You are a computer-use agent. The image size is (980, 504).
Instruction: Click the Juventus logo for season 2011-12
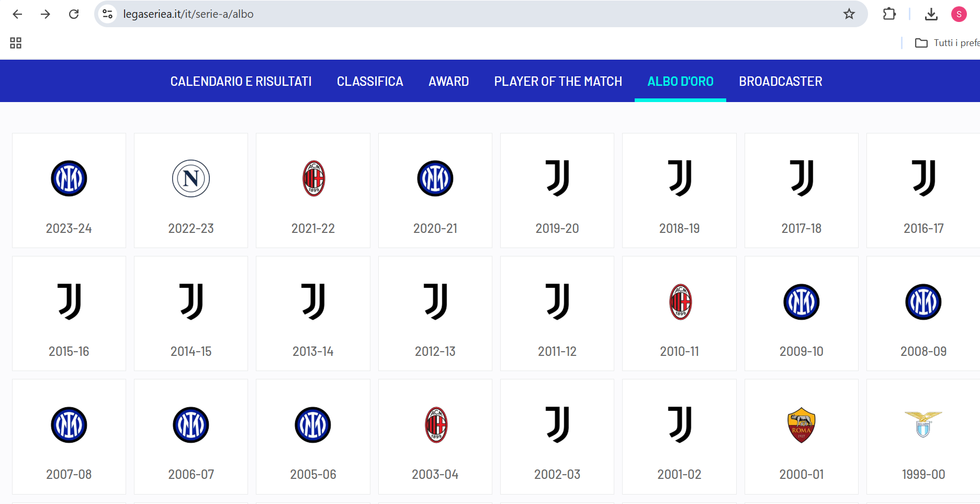pyautogui.click(x=557, y=301)
